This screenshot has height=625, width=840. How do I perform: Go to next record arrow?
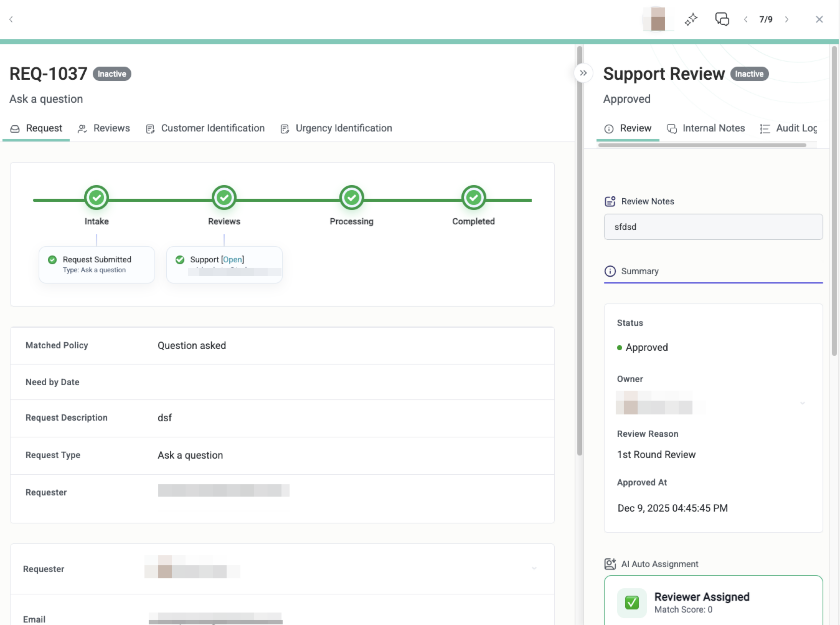coord(787,19)
